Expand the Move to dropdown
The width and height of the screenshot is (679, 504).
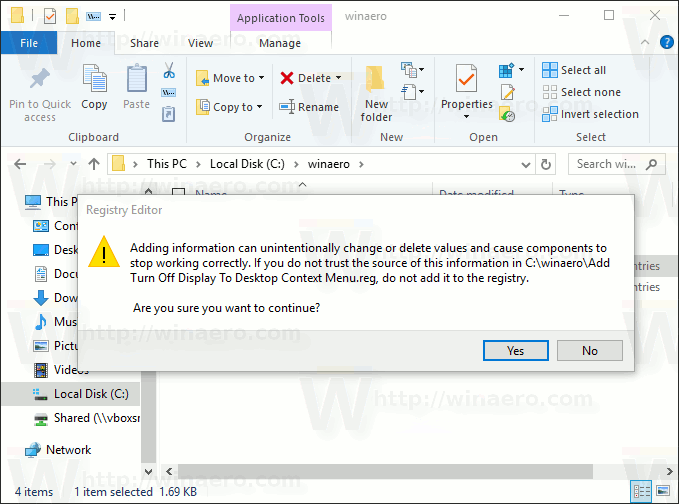click(x=262, y=78)
